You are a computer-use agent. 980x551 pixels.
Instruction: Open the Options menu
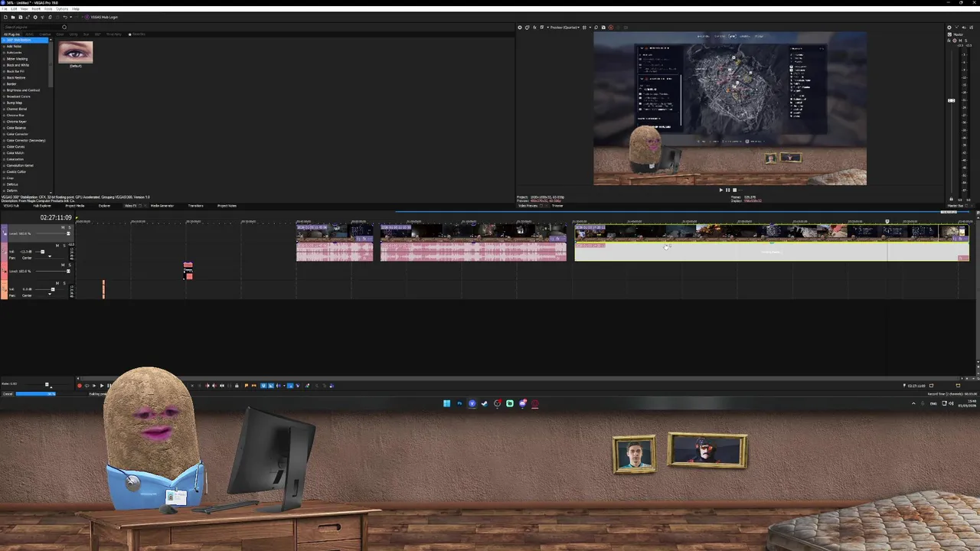tap(62, 8)
